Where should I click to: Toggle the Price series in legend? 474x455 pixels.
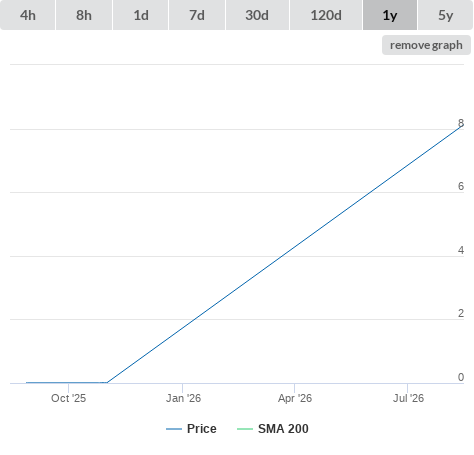pos(202,429)
